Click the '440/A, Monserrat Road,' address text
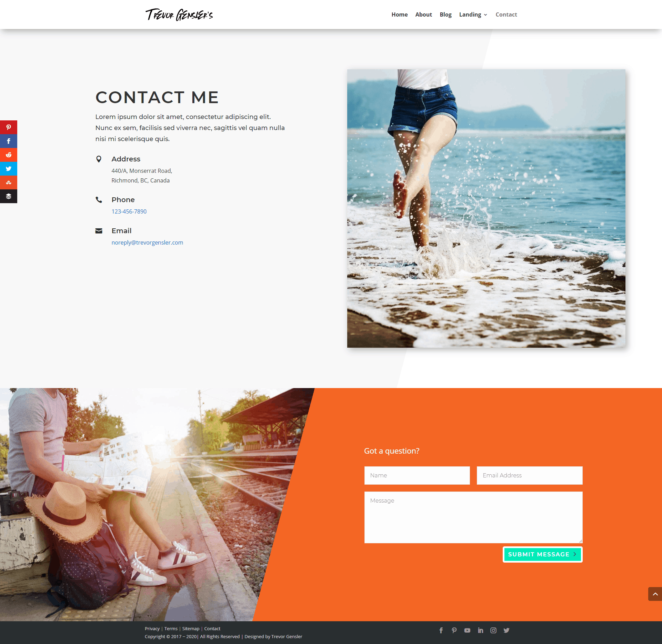Viewport: 662px width, 644px height. 142,171
